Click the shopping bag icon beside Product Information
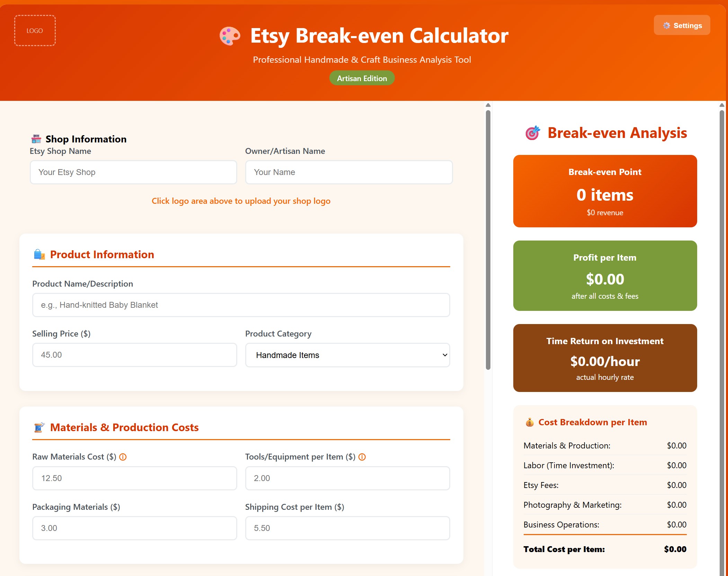728x576 pixels. (39, 254)
